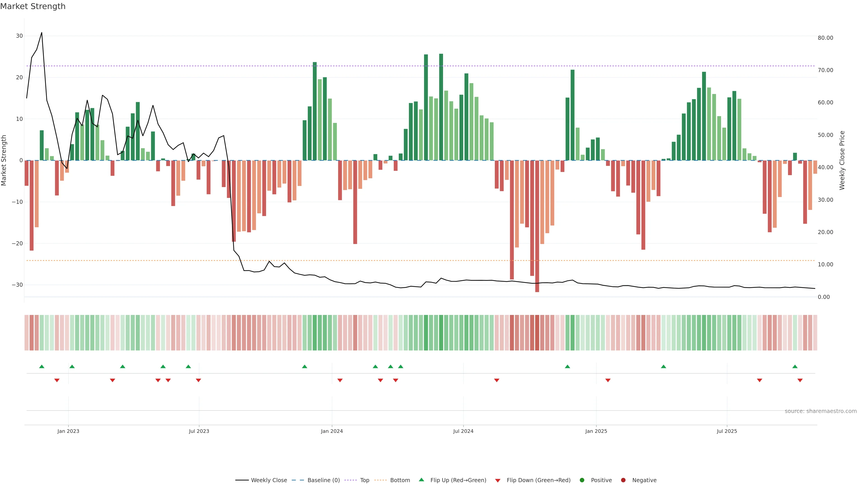Click the Weekly Close Price axis title
This screenshot has height=488, width=868.
842,160
